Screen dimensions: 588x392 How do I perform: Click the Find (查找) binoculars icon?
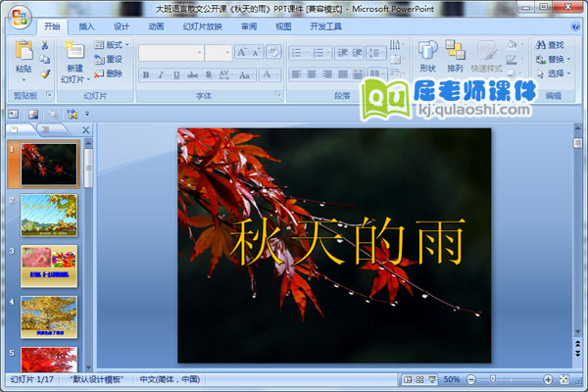point(541,45)
